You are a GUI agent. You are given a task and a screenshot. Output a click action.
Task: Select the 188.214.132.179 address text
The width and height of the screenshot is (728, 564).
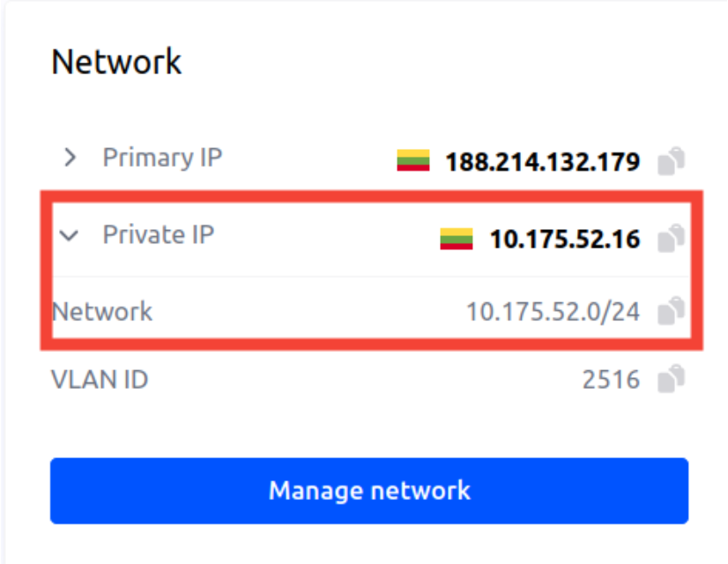point(542,162)
